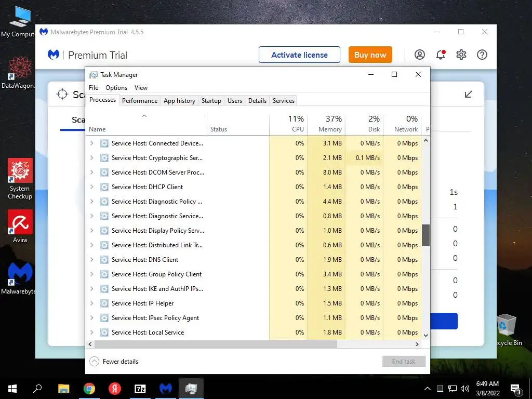Expand Service Host: Local Service row
Image resolution: width=532 pixels, height=399 pixels.
pos(91,332)
